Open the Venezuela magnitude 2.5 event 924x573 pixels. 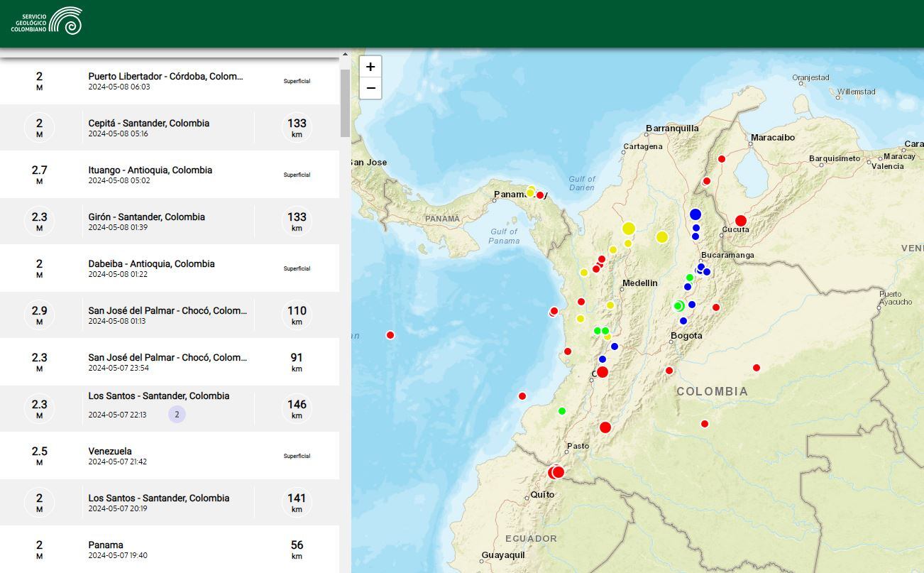coord(170,455)
